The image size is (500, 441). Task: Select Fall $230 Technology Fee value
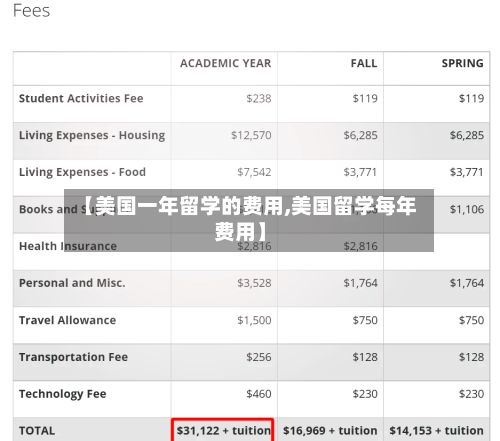365,394
